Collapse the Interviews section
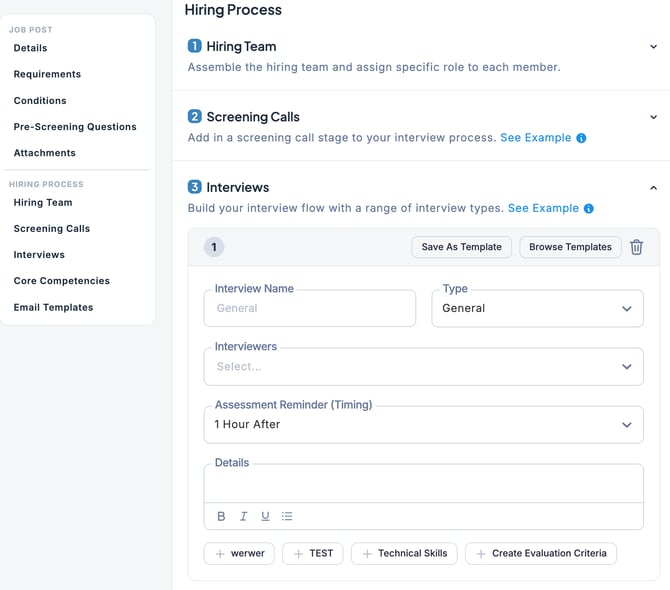670x590 pixels. click(653, 187)
